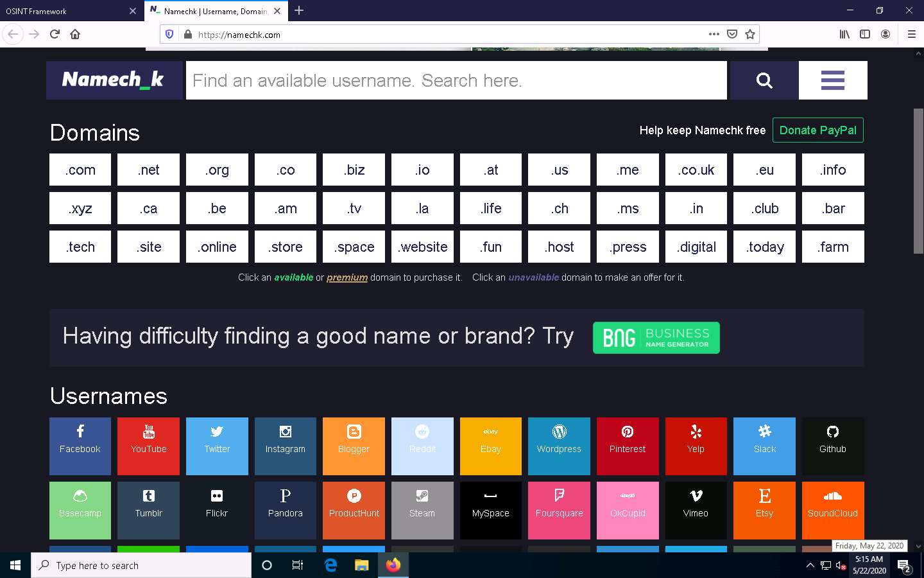Open Business Name Generator banner
The image size is (924, 578).
[x=656, y=338]
